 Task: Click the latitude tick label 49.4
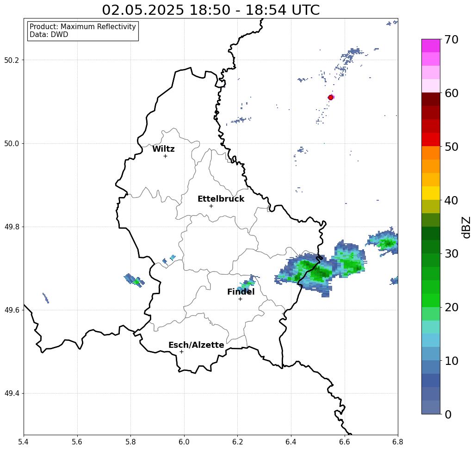coord(12,394)
